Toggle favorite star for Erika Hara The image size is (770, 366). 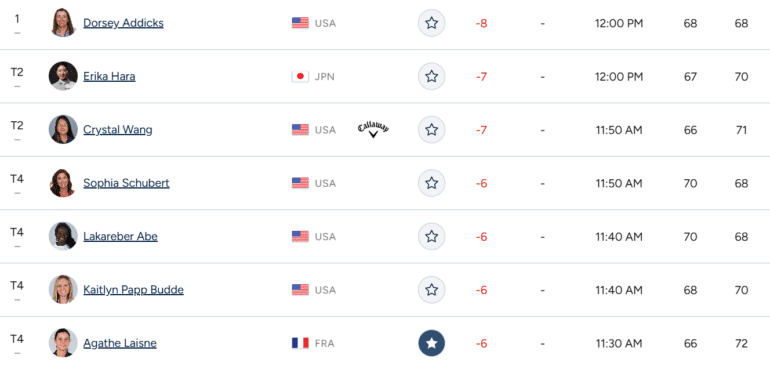pos(431,76)
